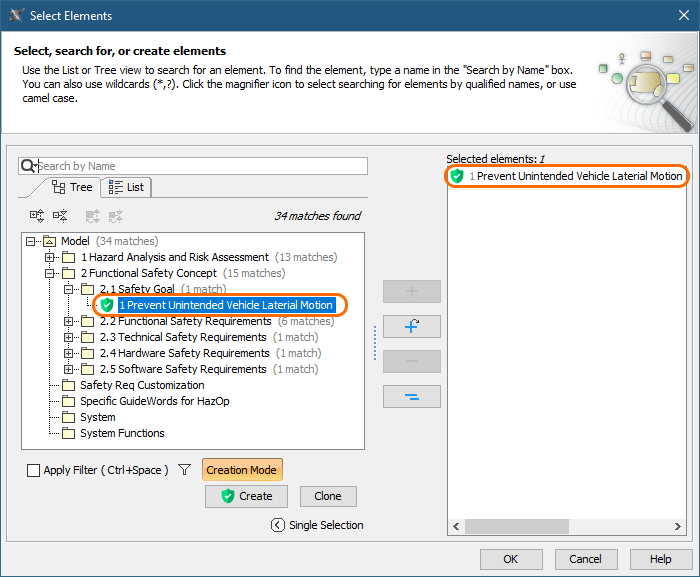Click the Clone button

pos(328,496)
